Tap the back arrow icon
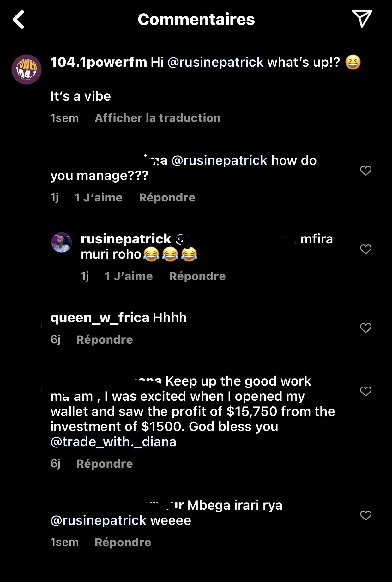The image size is (392, 582). [19, 20]
